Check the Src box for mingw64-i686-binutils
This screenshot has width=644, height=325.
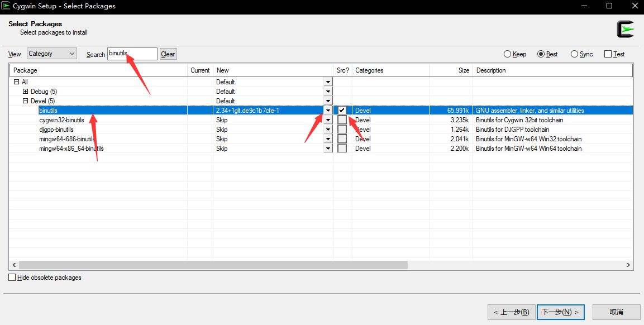click(x=342, y=139)
